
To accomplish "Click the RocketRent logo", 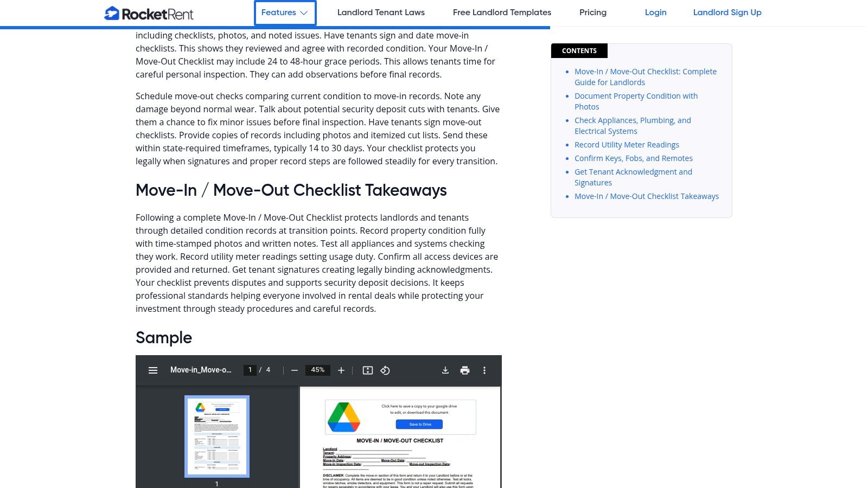I will pyautogui.click(x=148, y=13).
